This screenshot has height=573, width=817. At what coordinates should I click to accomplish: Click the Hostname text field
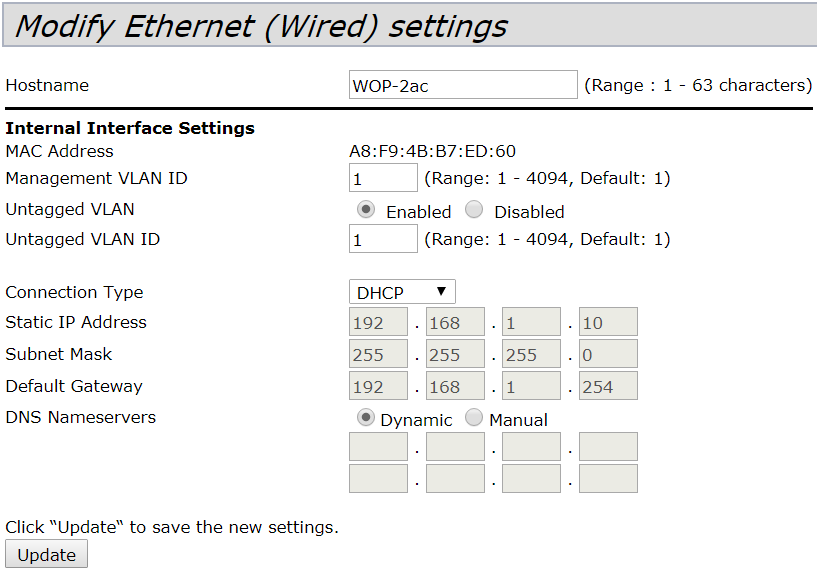pos(463,85)
